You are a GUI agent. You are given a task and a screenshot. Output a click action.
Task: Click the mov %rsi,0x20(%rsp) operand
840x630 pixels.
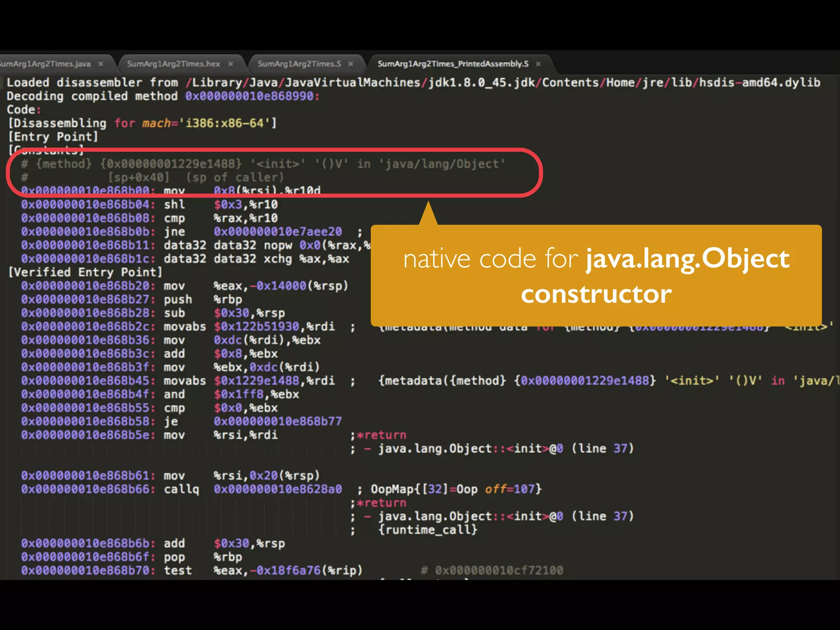(267, 475)
